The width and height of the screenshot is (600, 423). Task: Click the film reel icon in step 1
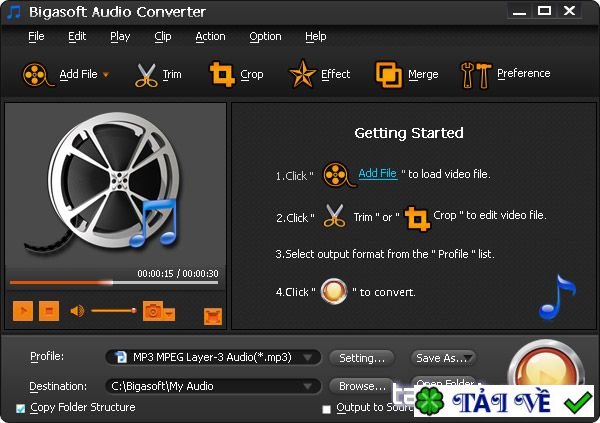[x=339, y=175]
